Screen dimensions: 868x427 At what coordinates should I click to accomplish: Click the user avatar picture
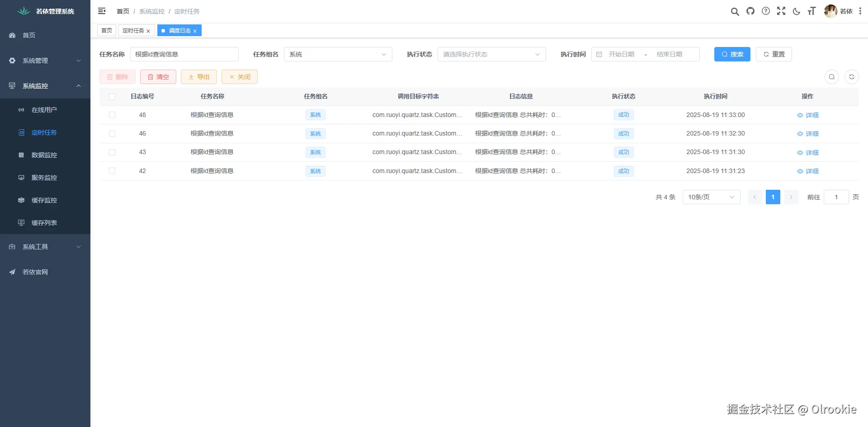(x=830, y=11)
